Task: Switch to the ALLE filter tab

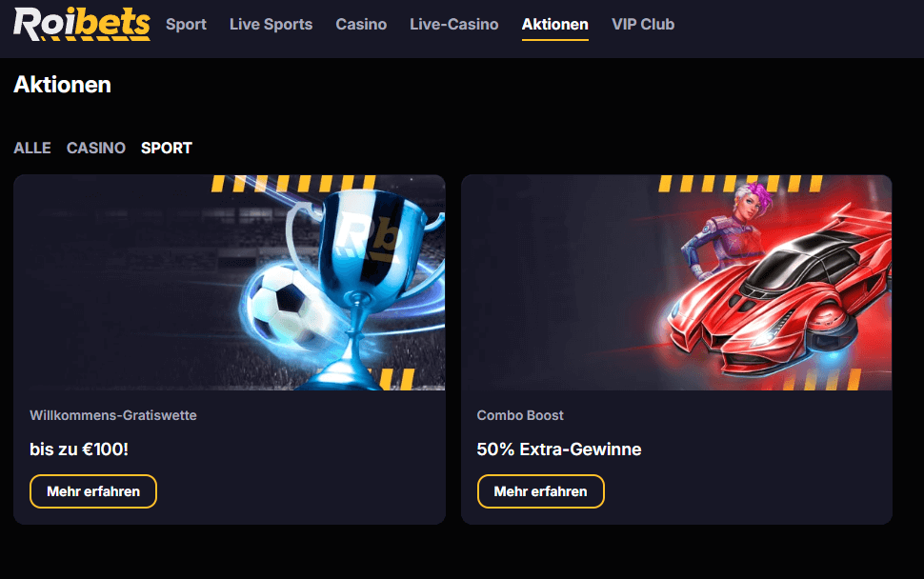Action: coord(32,148)
